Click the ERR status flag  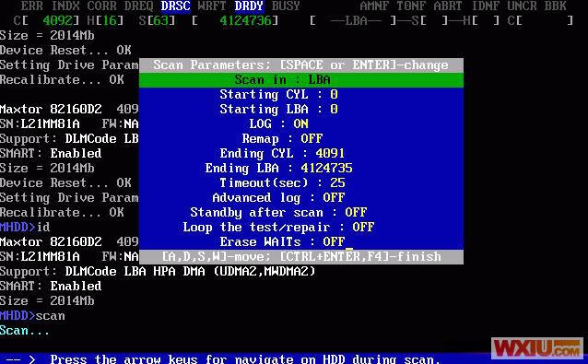(x=32, y=6)
